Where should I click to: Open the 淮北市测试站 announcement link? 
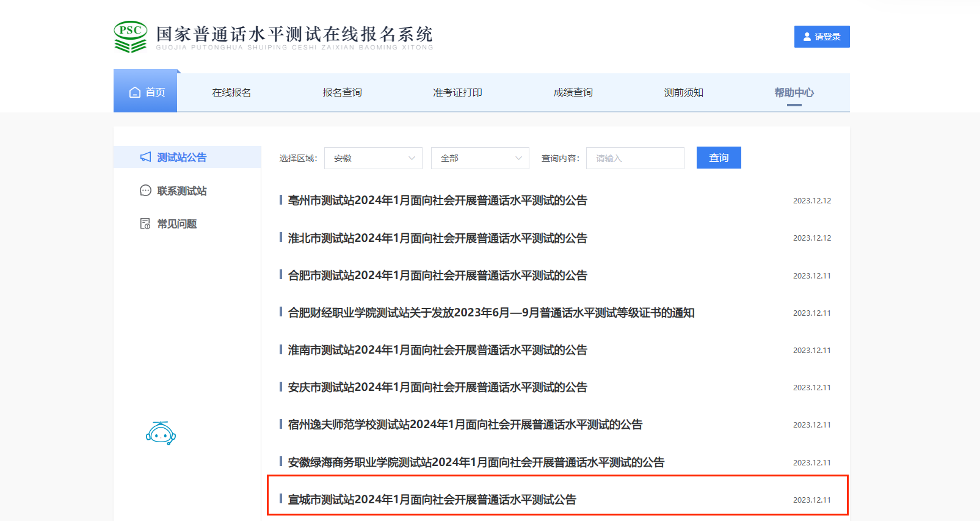(x=437, y=238)
